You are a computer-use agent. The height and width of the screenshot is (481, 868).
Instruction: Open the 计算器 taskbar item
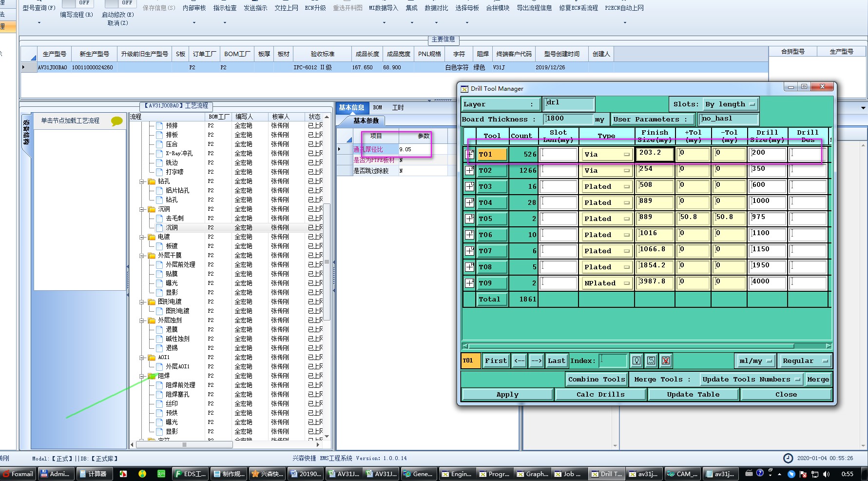pos(94,474)
